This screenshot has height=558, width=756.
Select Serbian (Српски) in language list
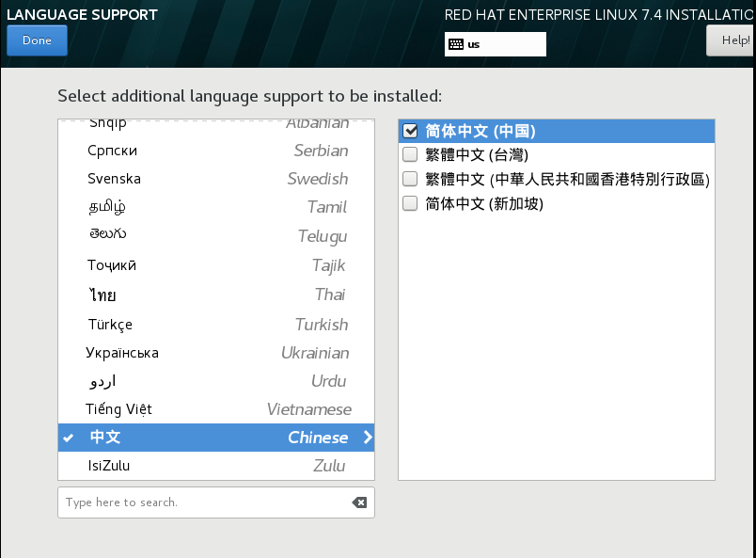[x=216, y=151]
